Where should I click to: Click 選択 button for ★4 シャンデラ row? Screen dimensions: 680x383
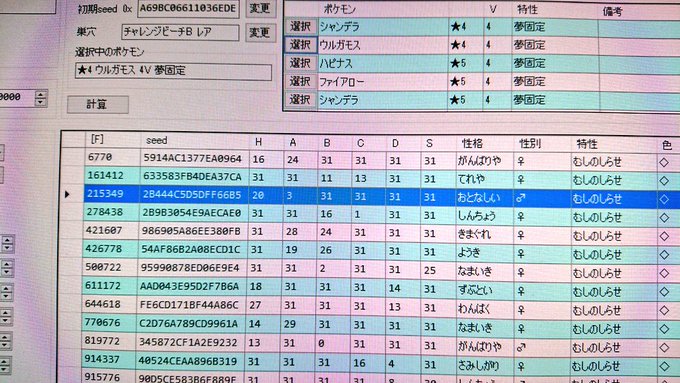pos(301,26)
